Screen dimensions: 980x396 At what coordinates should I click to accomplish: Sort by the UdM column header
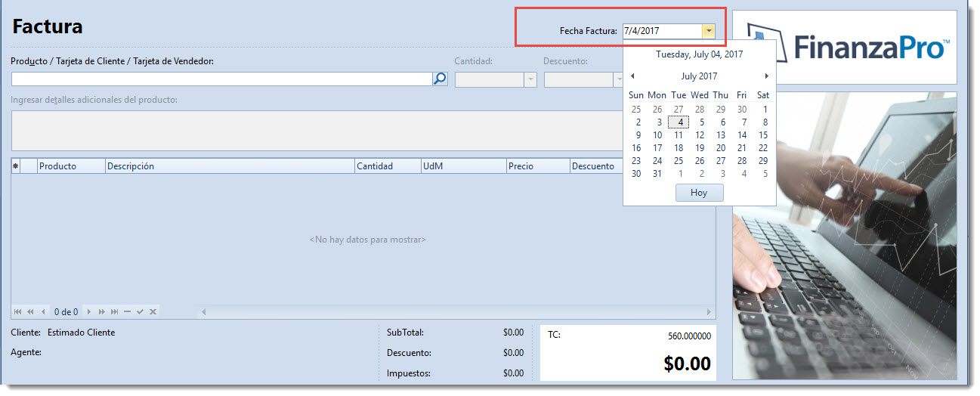[463, 166]
